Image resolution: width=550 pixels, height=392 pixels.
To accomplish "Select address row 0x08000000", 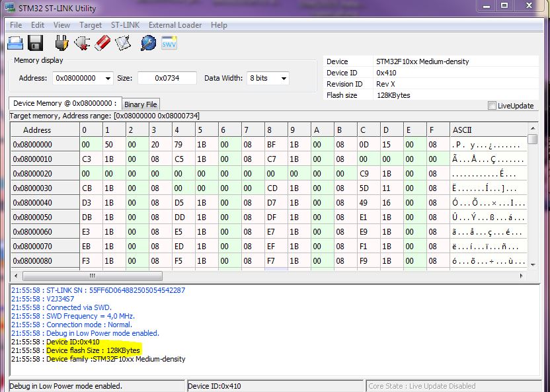I will click(45, 145).
